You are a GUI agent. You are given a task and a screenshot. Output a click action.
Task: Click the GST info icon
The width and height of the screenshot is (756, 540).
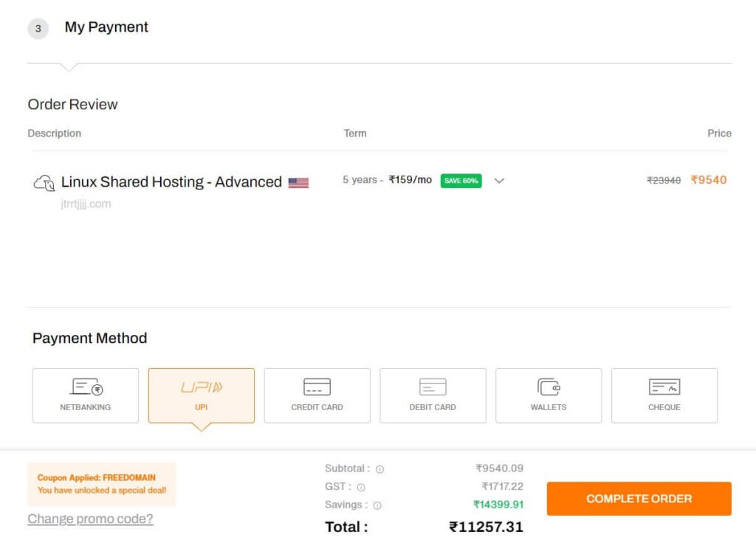361,488
